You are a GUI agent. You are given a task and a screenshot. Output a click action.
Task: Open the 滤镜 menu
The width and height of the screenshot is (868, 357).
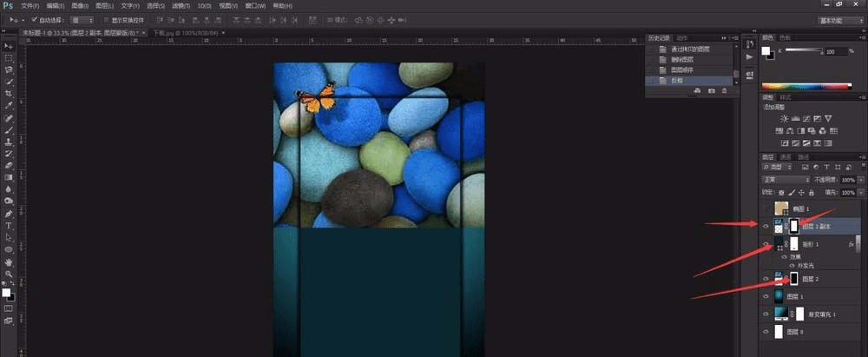pos(181,5)
